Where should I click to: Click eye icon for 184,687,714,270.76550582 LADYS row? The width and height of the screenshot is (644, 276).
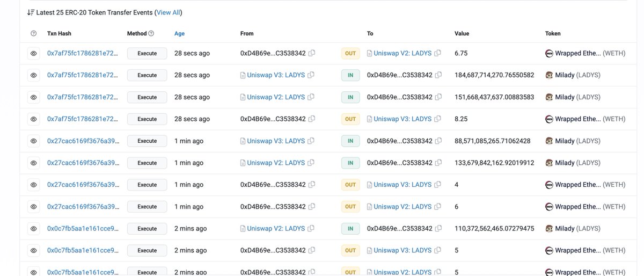(33, 75)
